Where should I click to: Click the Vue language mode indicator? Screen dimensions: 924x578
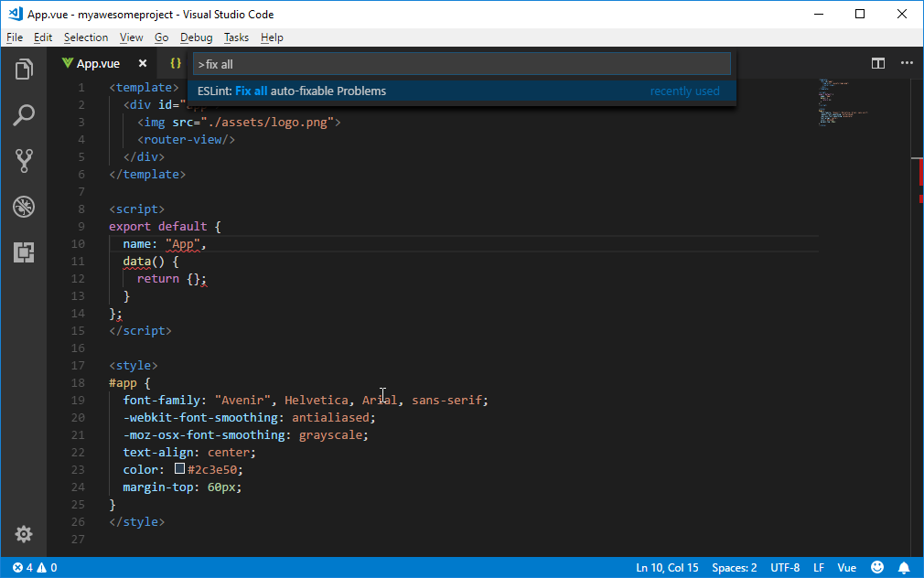(847, 567)
